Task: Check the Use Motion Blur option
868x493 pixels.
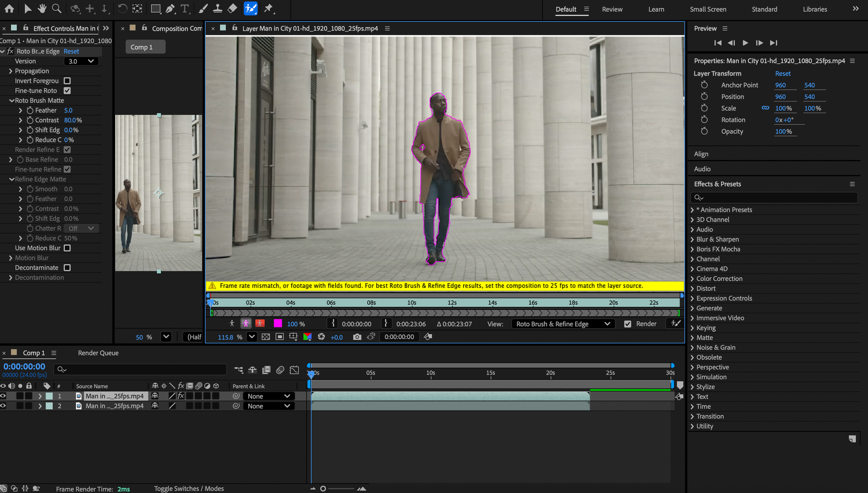Action: point(67,248)
